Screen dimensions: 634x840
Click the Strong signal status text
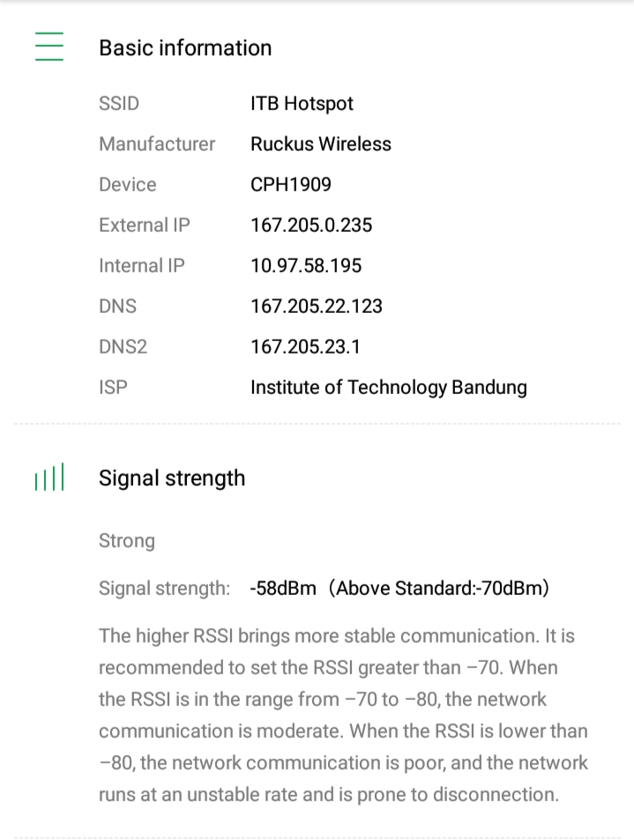click(x=127, y=540)
